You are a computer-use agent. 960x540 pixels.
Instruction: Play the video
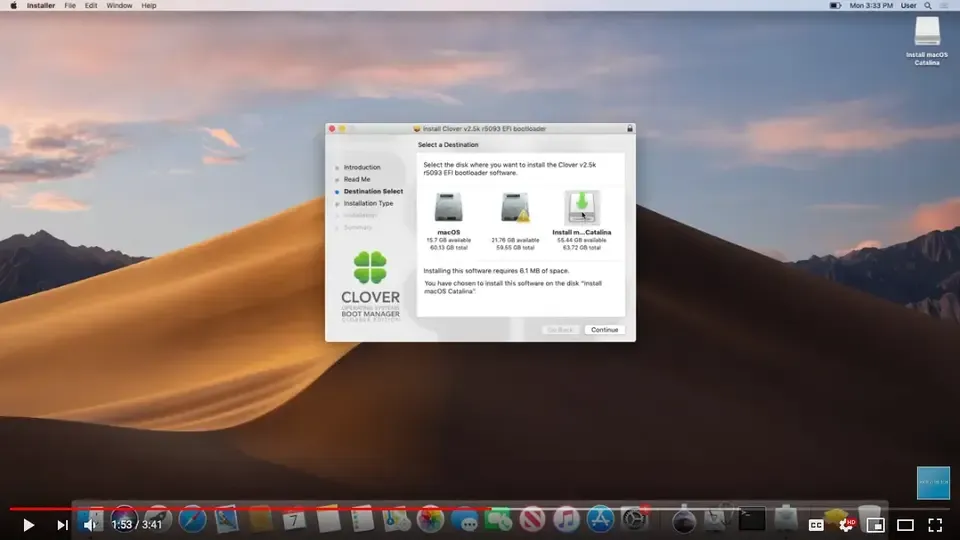click(x=28, y=525)
